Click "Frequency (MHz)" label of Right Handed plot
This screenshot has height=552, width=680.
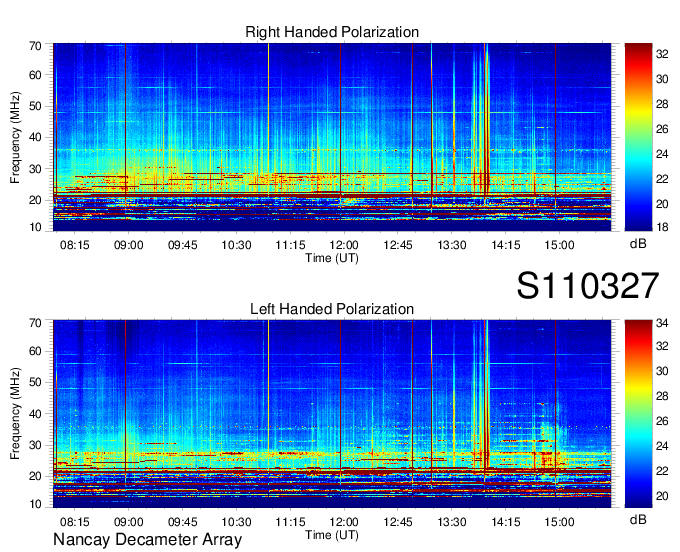tap(15, 137)
